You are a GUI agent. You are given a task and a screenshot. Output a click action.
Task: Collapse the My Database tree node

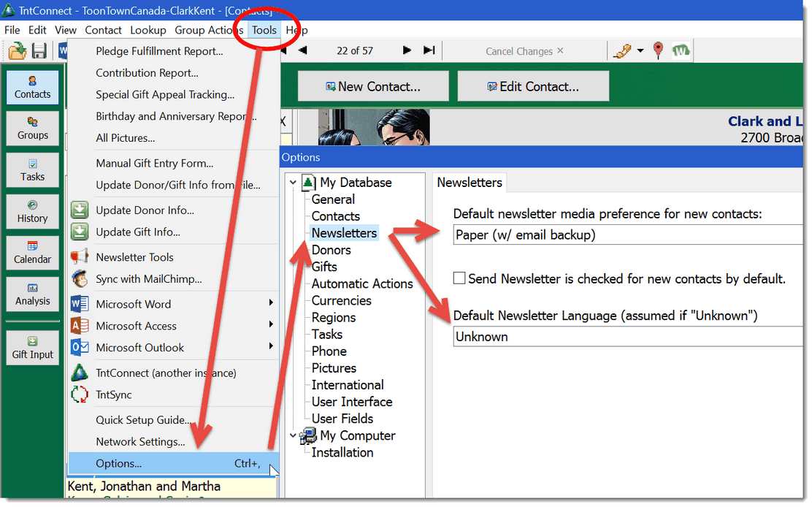click(x=293, y=183)
